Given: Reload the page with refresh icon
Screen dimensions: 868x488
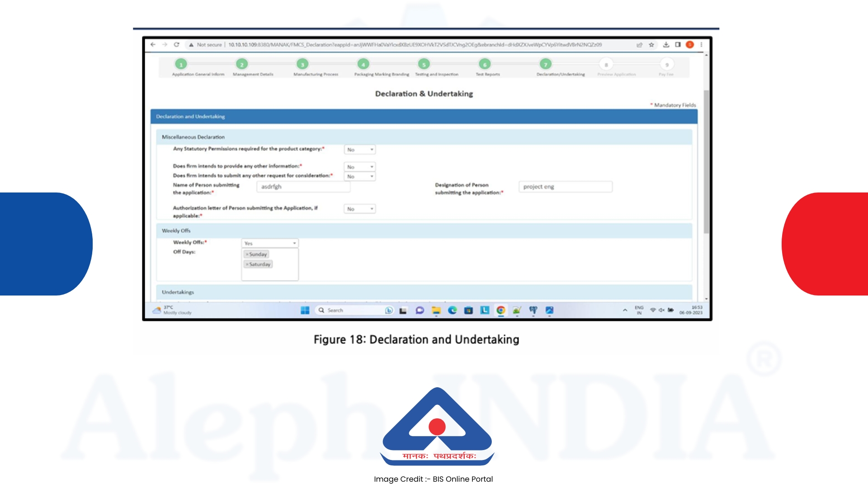Looking at the screenshot, I should (x=177, y=45).
